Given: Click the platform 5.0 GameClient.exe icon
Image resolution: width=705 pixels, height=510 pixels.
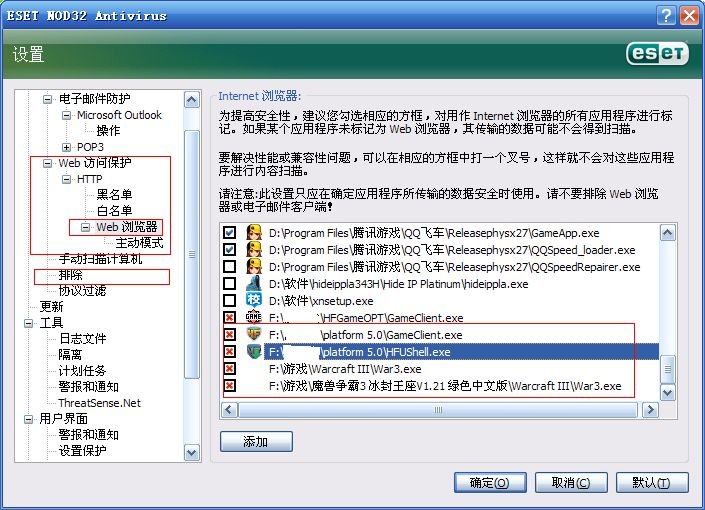Looking at the screenshot, I should [254, 335].
